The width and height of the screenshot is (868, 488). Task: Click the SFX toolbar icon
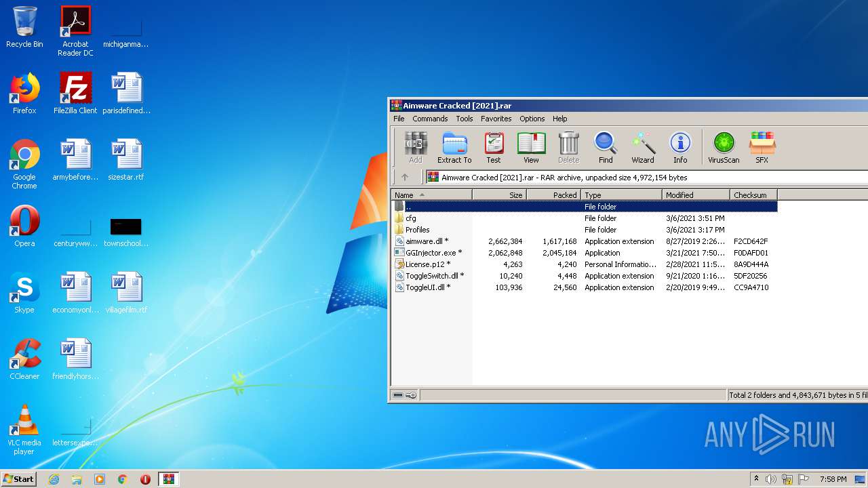pos(762,148)
